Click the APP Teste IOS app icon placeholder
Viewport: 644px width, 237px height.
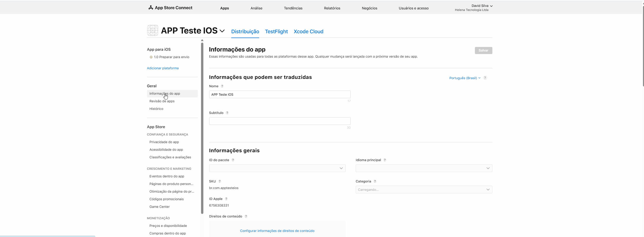coord(153,30)
